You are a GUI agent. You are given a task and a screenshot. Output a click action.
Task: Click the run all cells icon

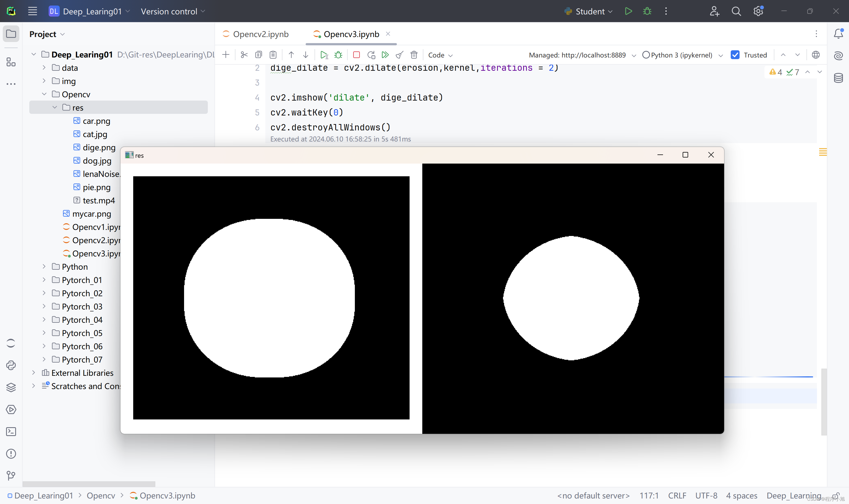pyautogui.click(x=385, y=55)
